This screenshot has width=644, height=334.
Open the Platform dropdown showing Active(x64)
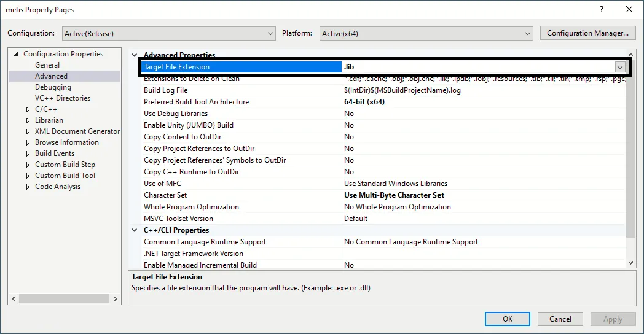[426, 34]
